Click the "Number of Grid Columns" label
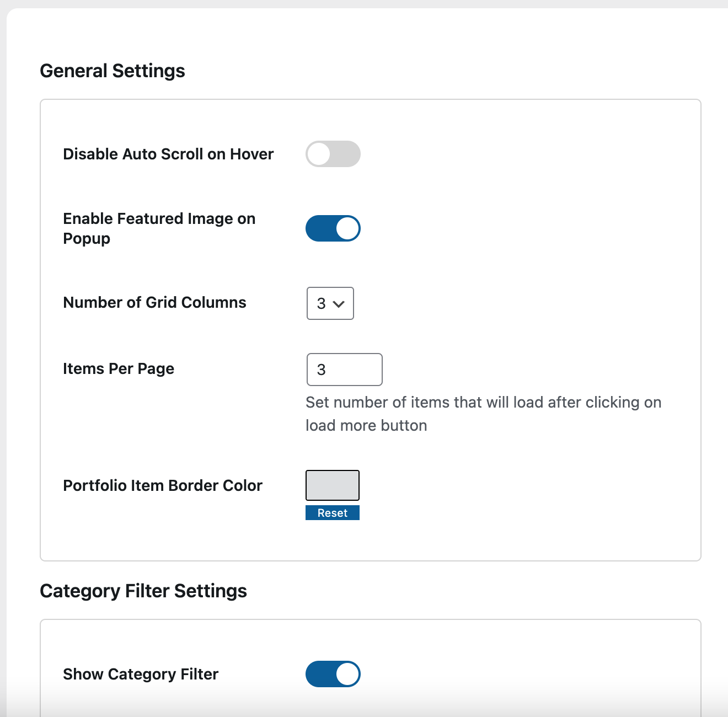 pos(154,302)
